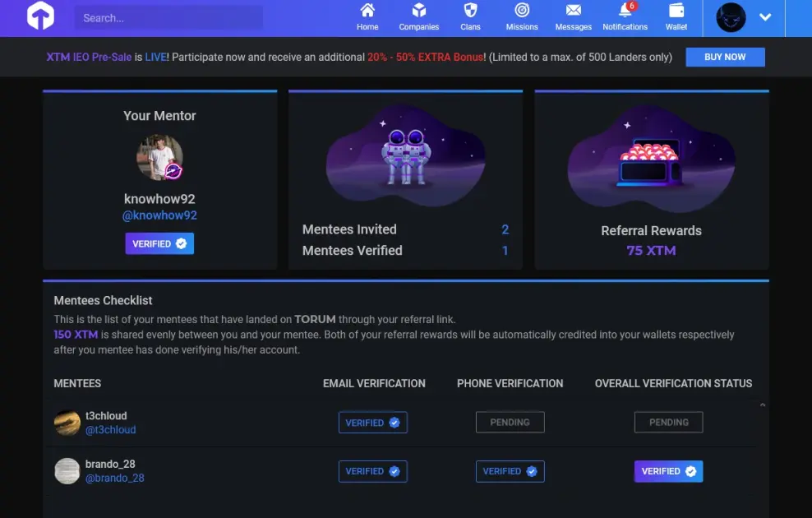Click OVERALL VERIFICATION STATUS header
This screenshot has height=518, width=812.
pos(673,383)
